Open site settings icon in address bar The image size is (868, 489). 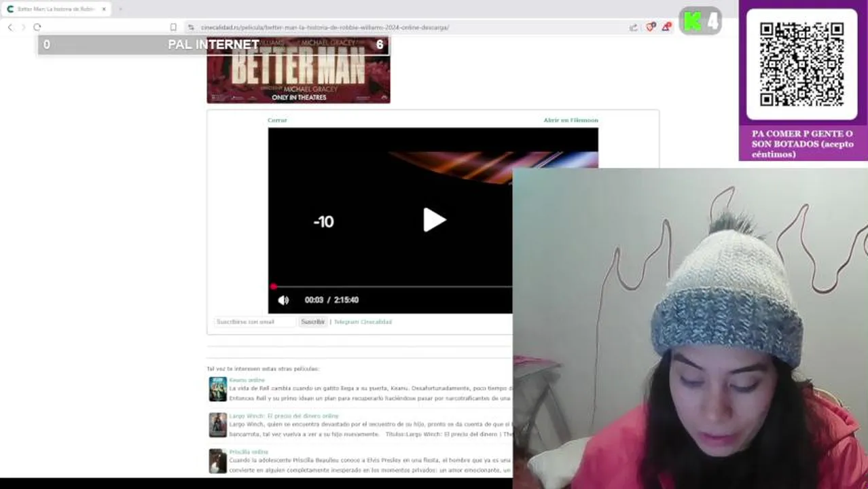[x=192, y=27]
